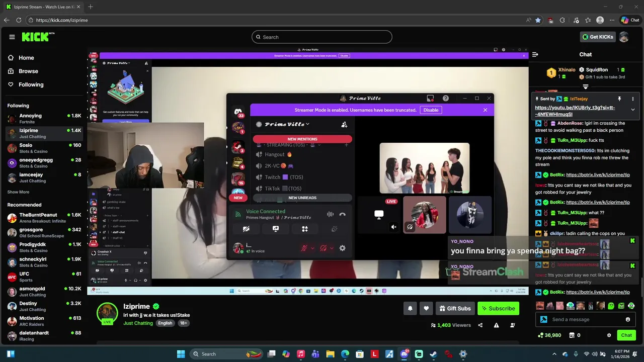Image resolution: width=644 pixels, height=362 pixels.
Task: Toggle follow heart for Iziprime
Action: click(426, 308)
